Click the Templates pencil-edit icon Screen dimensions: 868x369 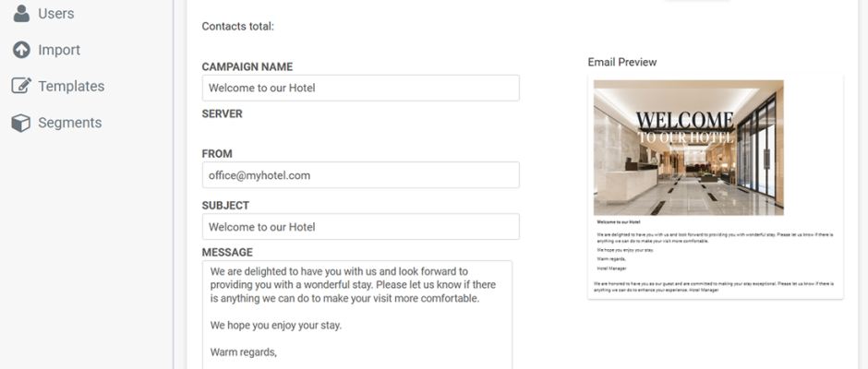[21, 86]
